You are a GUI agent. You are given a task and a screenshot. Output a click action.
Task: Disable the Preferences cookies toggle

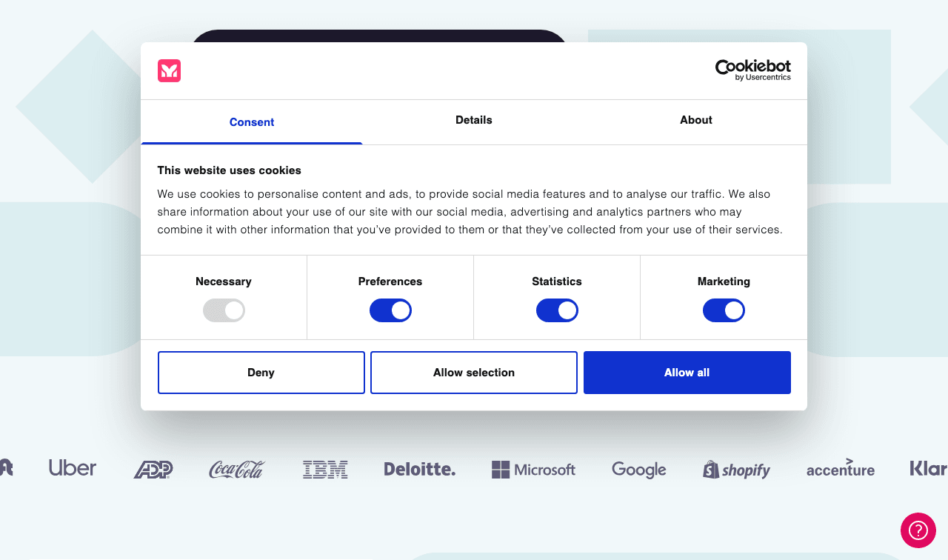[x=390, y=310]
